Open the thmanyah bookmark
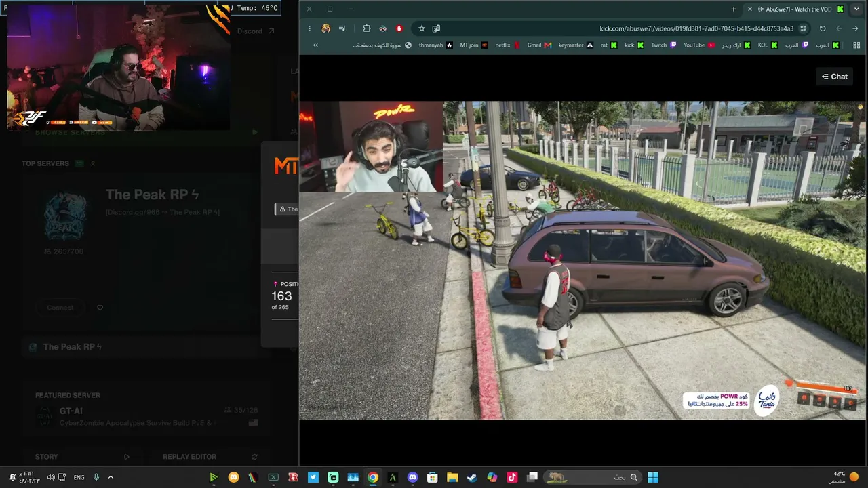 (x=435, y=45)
